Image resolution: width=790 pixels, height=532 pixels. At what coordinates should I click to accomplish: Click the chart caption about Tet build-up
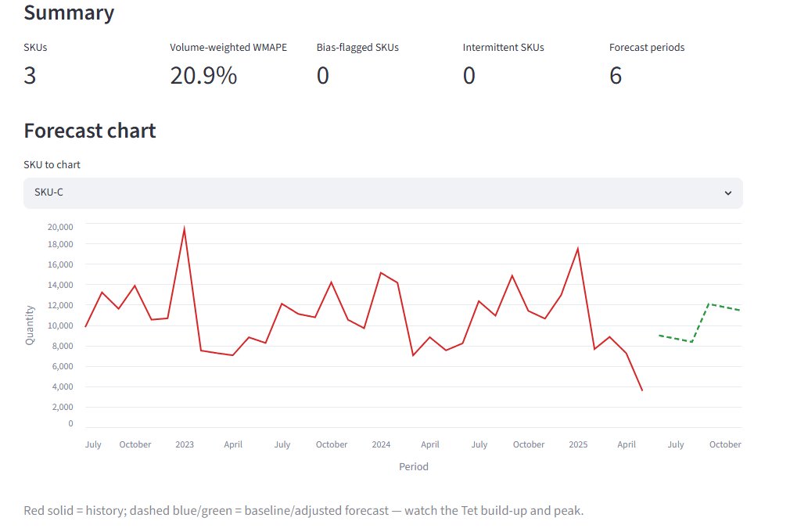[x=303, y=510]
